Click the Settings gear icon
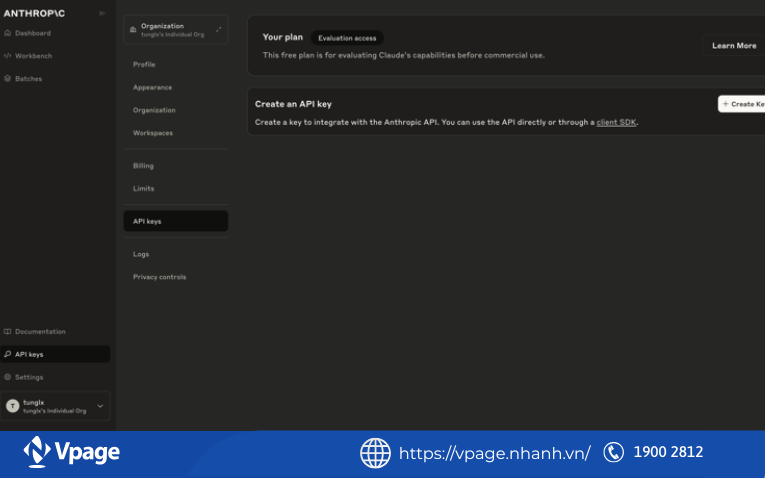The height and width of the screenshot is (478, 765). pos(7,377)
